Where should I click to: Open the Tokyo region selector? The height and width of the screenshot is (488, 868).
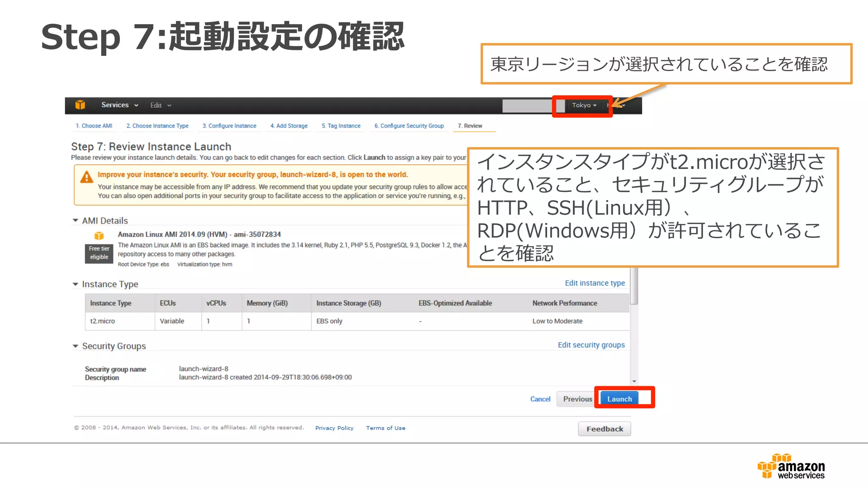[584, 105]
